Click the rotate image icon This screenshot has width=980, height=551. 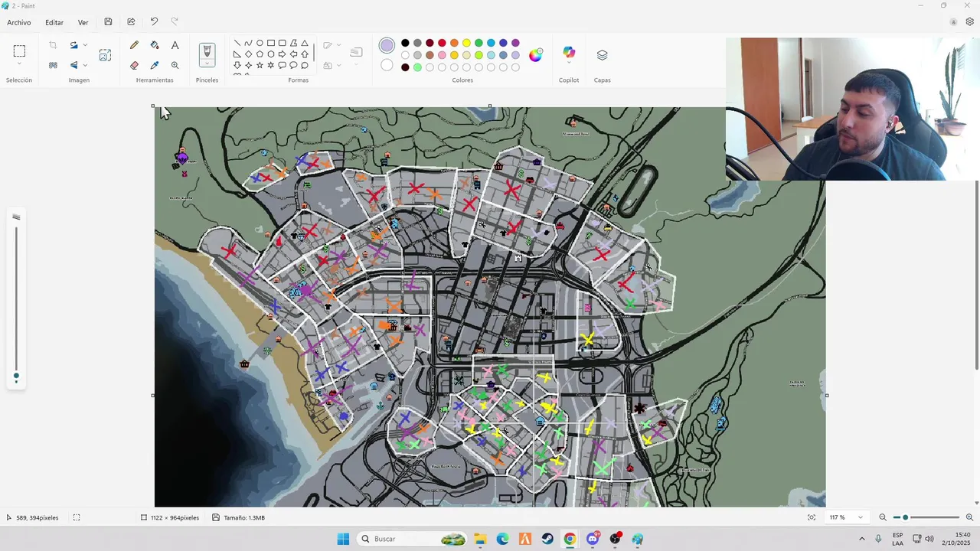(74, 45)
